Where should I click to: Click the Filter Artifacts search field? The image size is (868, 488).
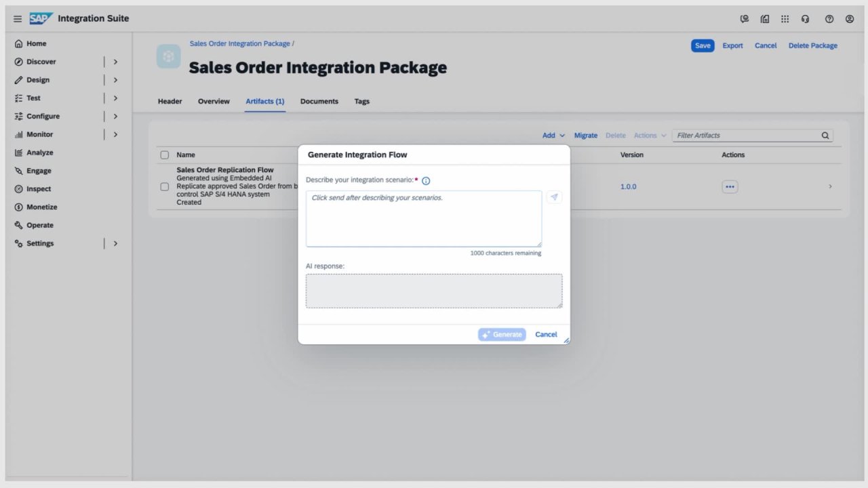(753, 136)
